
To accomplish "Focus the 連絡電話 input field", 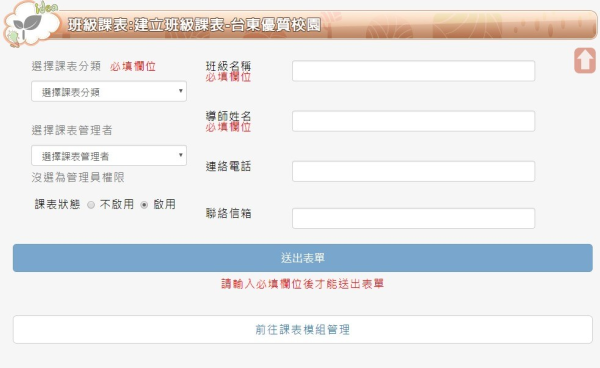I will (414, 171).
